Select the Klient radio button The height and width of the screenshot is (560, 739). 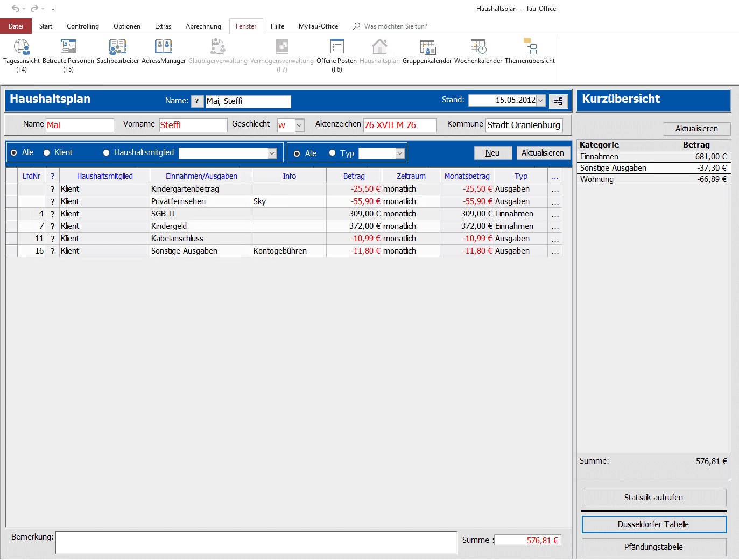tap(47, 153)
